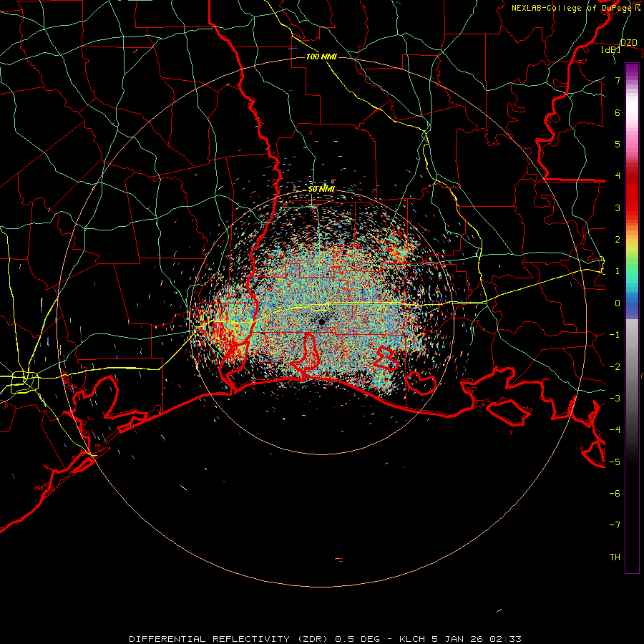Image resolution: width=644 pixels, height=644 pixels.
Task: Click the -6 value on the color scale
Action: pos(615,494)
